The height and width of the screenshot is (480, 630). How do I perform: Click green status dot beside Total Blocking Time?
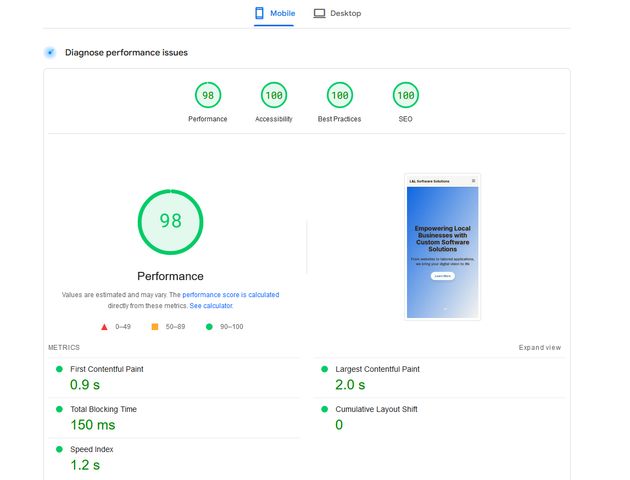tap(59, 409)
